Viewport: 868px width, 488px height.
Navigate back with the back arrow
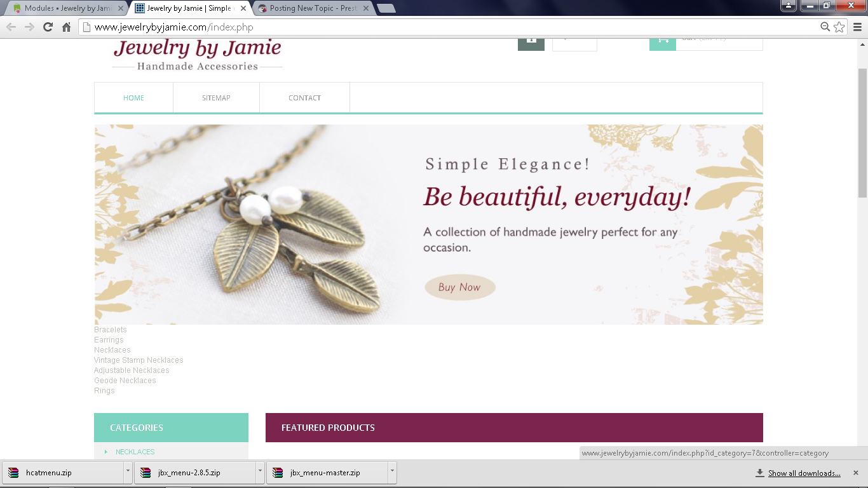point(11,27)
